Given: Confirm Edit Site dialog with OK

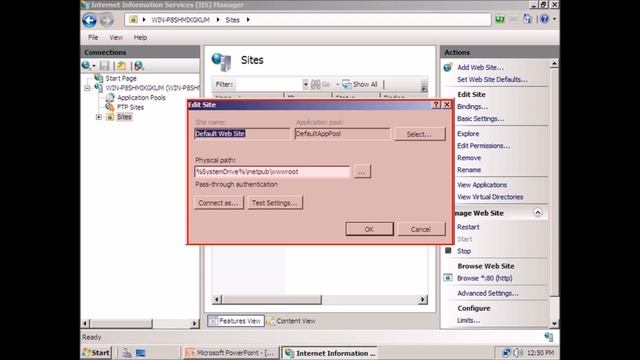Looking at the screenshot, I should tap(369, 229).
